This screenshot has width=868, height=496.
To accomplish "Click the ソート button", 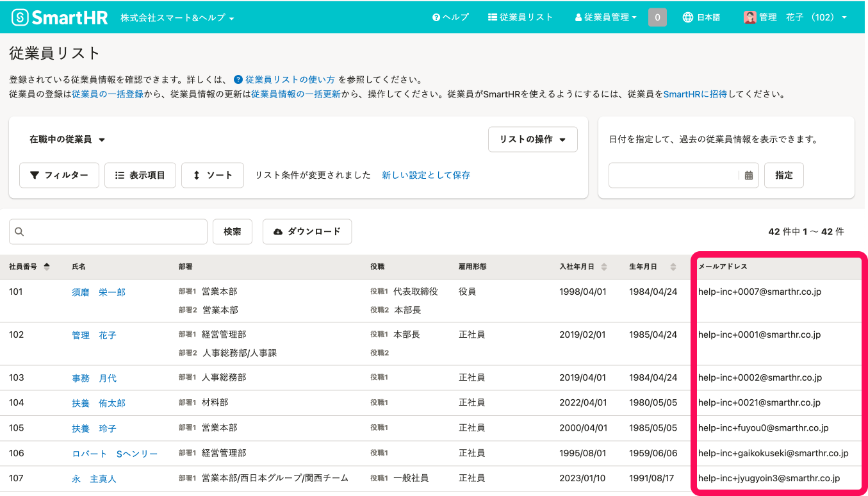I will [213, 175].
